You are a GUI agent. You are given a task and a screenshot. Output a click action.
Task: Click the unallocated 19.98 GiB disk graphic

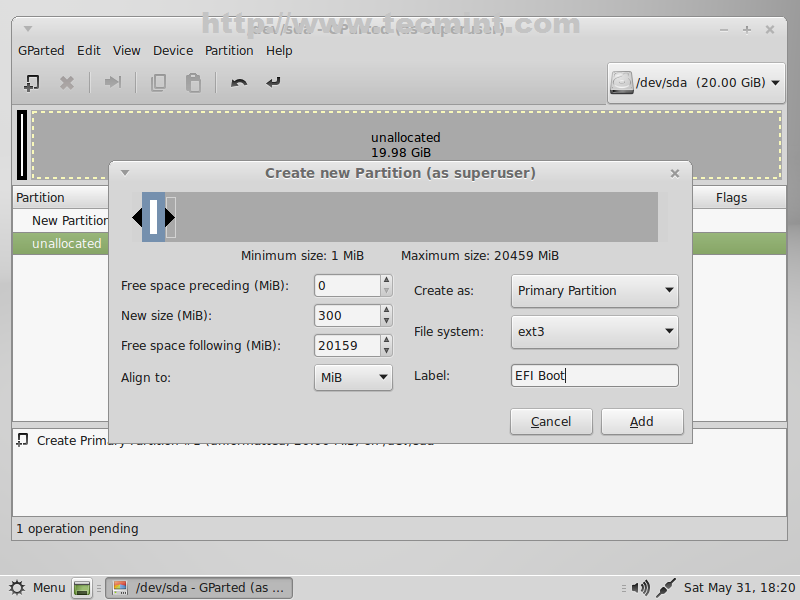coord(406,145)
